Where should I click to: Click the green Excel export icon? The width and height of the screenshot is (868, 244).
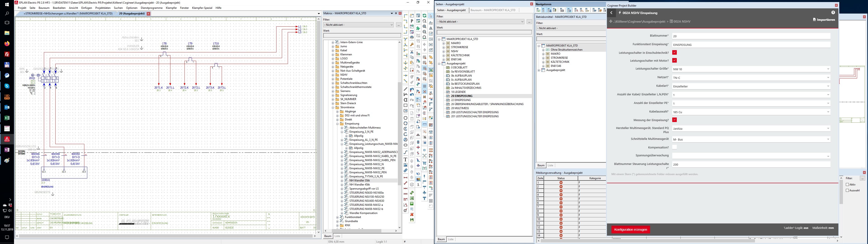coord(412,198)
